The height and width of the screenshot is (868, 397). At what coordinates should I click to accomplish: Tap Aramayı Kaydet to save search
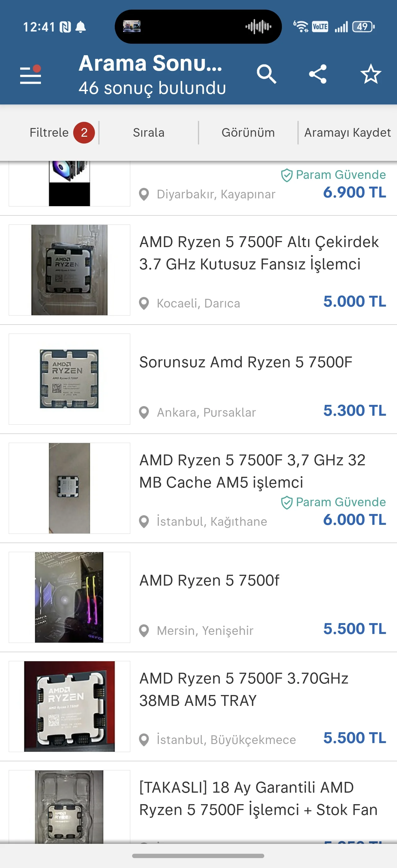pyautogui.click(x=347, y=132)
